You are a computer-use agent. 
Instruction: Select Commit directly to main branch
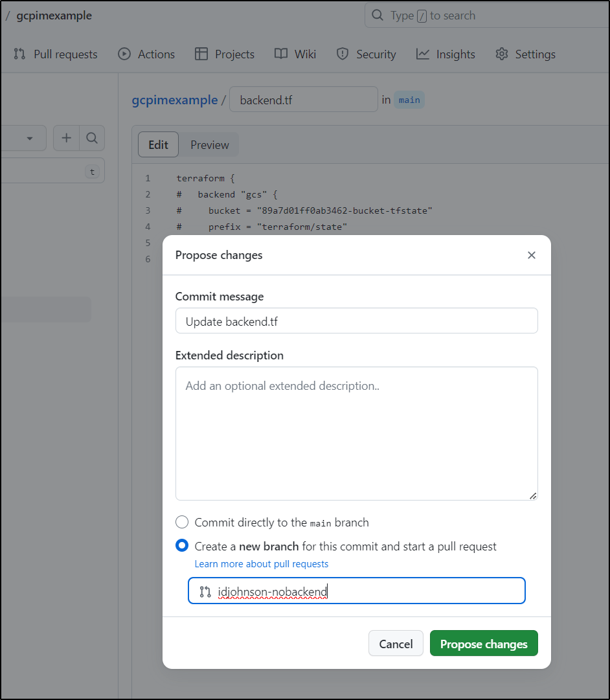(x=182, y=522)
